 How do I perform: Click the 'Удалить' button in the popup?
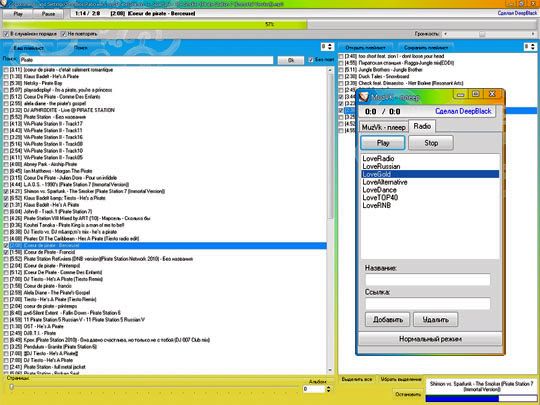click(x=436, y=320)
